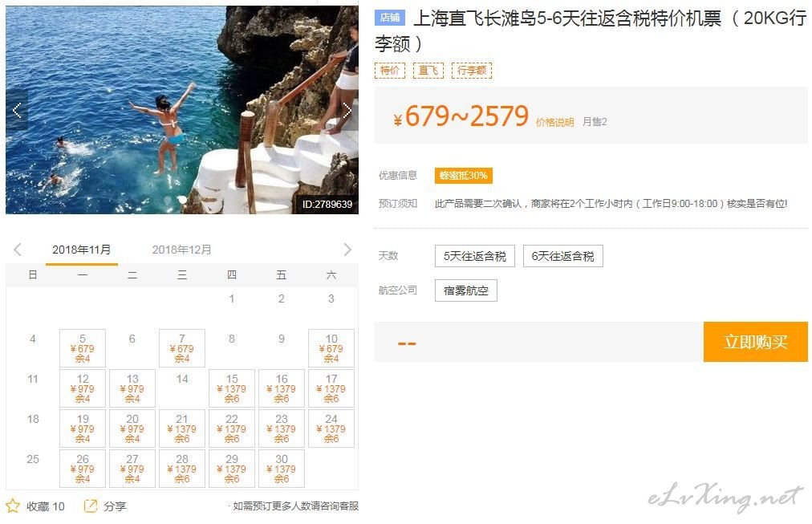The image size is (812, 524).
Task: Go to previous month in calendar
Action: [17, 250]
